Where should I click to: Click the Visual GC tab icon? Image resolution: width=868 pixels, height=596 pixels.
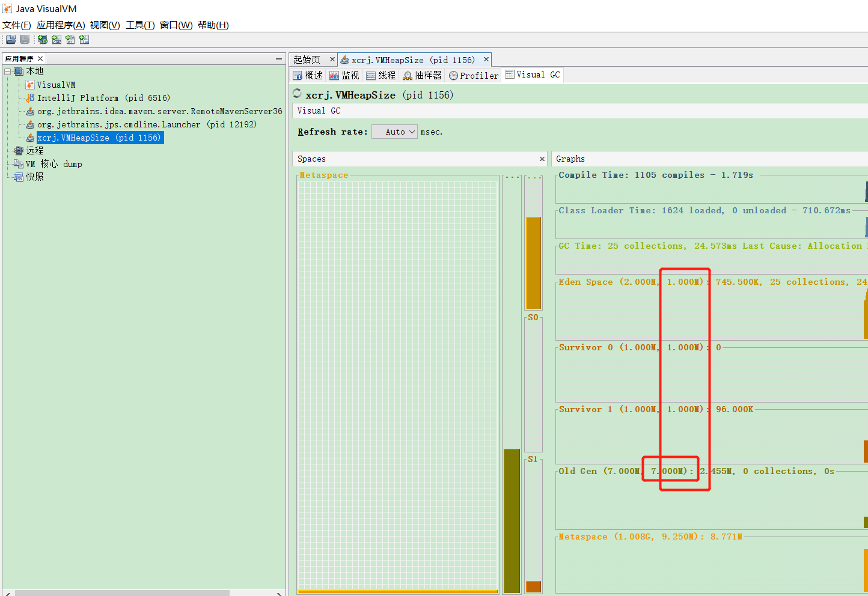510,74
